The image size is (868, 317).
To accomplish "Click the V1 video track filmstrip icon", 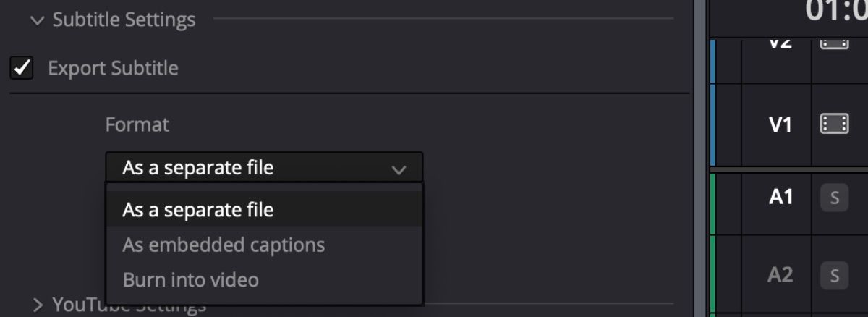I will (834, 125).
